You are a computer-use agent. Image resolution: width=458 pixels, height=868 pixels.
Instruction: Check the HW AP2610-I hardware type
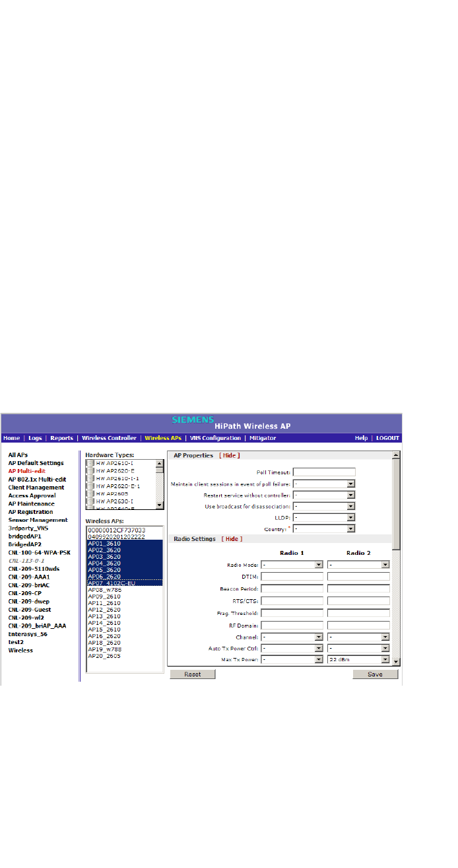(91, 463)
